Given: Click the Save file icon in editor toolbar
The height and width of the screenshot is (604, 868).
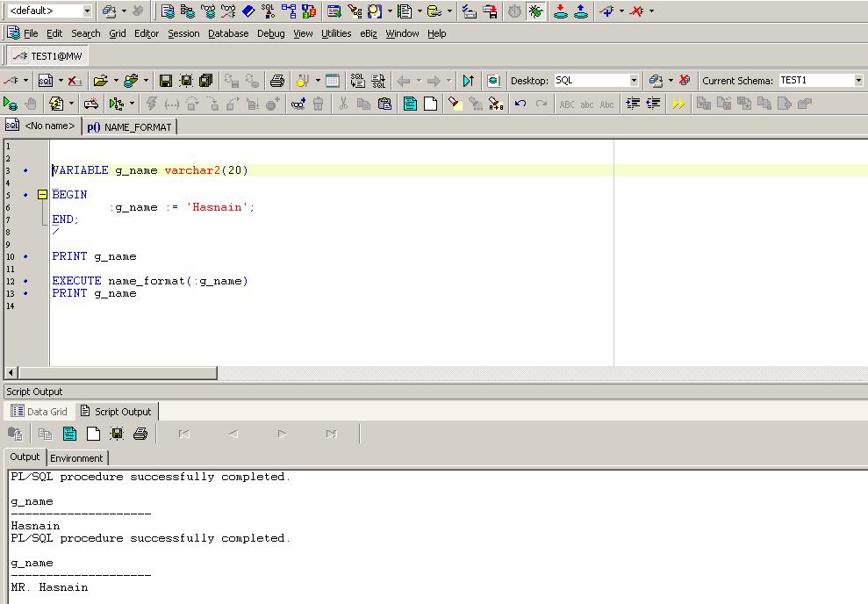Looking at the screenshot, I should click(x=165, y=80).
